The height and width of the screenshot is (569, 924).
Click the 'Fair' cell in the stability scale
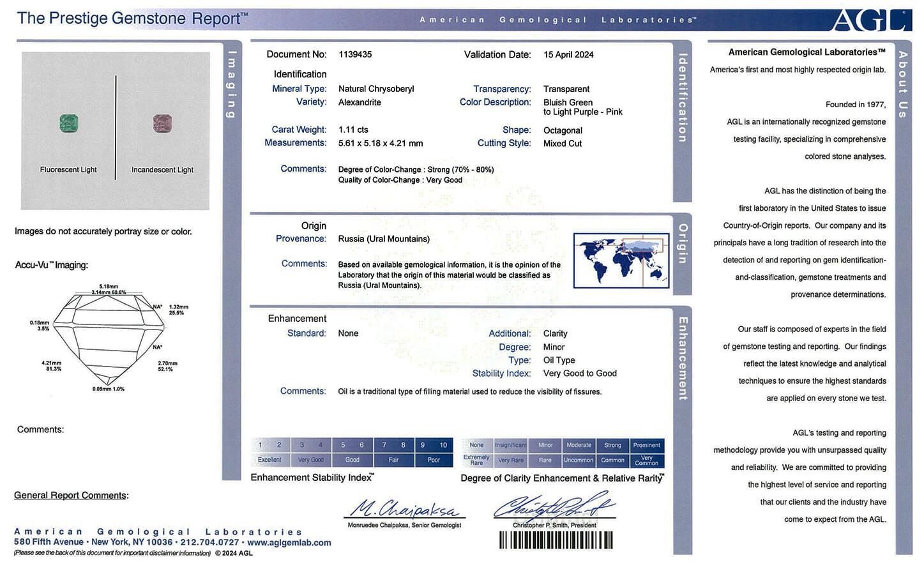point(393,460)
